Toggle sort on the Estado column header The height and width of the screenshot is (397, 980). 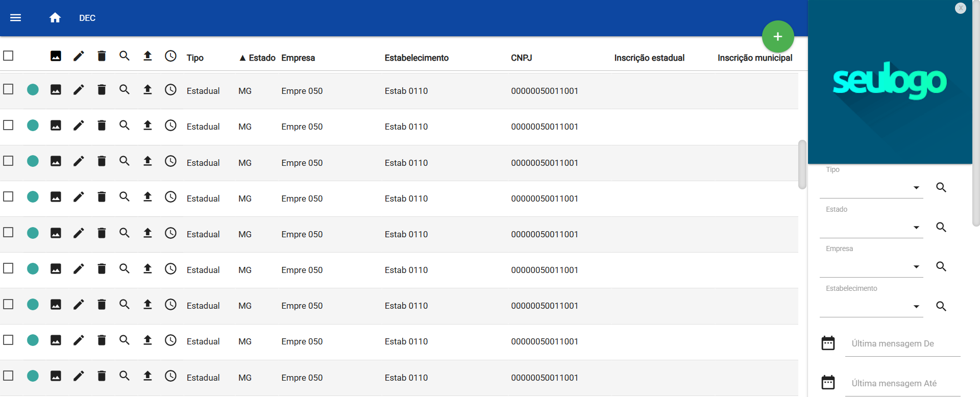[x=257, y=58]
